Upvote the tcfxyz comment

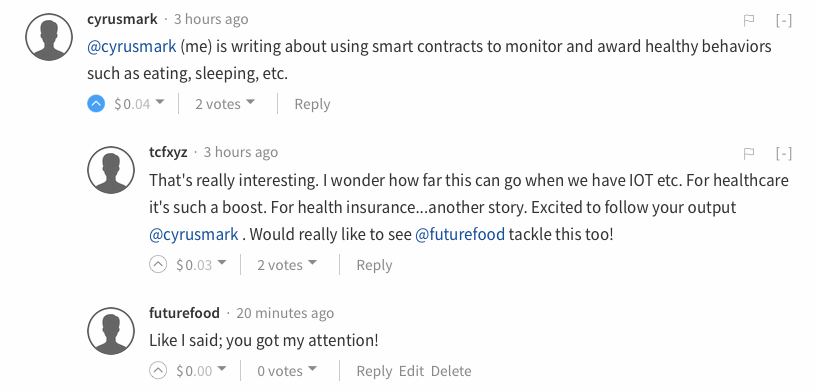tap(158, 265)
